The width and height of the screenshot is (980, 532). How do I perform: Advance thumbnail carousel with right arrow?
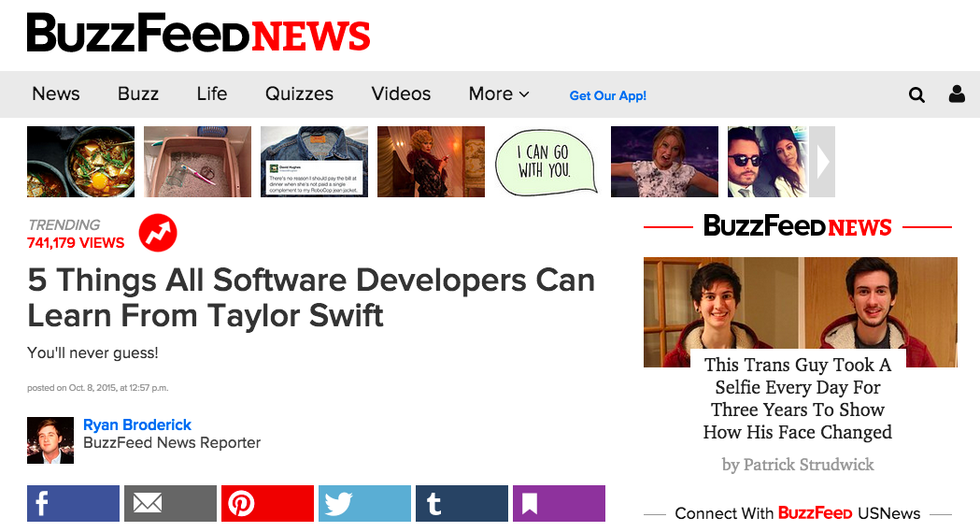point(822,162)
